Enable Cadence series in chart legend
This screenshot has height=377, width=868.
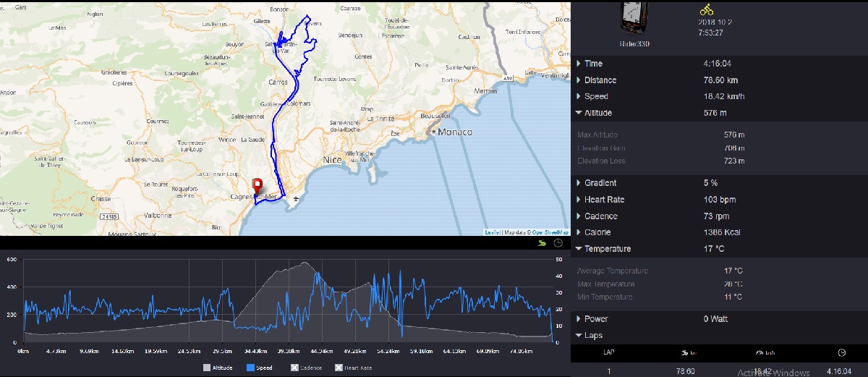click(x=306, y=368)
